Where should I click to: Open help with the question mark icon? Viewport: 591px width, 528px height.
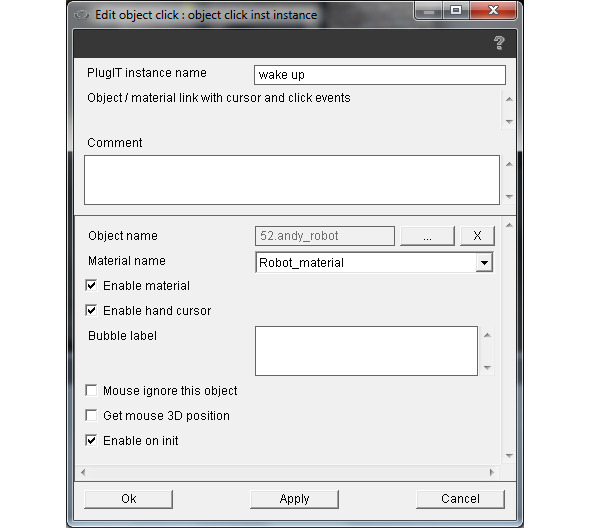click(499, 43)
